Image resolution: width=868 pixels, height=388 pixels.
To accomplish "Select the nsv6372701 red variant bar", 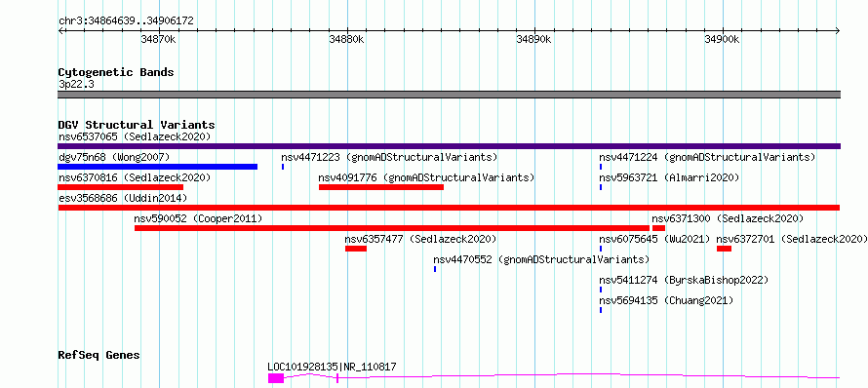I will coord(724,249).
